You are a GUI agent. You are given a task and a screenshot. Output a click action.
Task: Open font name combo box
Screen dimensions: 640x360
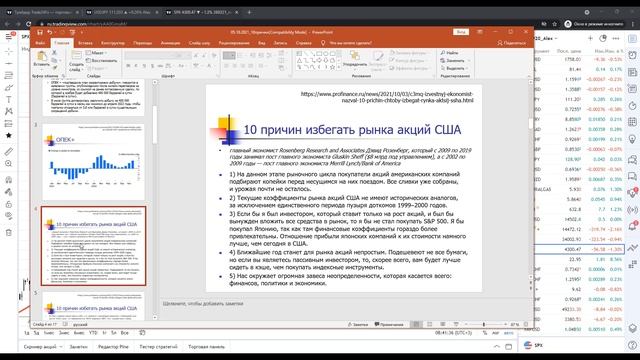pos(149,56)
